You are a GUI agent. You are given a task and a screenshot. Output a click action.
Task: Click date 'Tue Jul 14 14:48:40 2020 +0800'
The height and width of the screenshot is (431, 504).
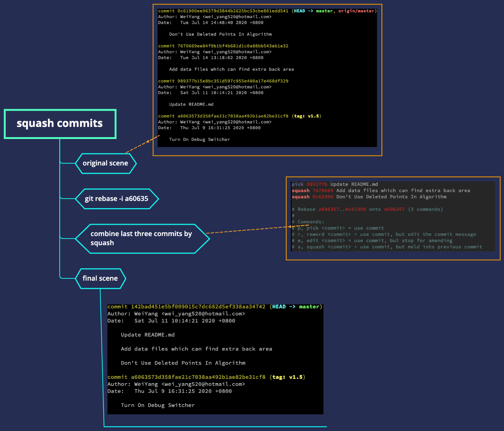tap(222, 23)
